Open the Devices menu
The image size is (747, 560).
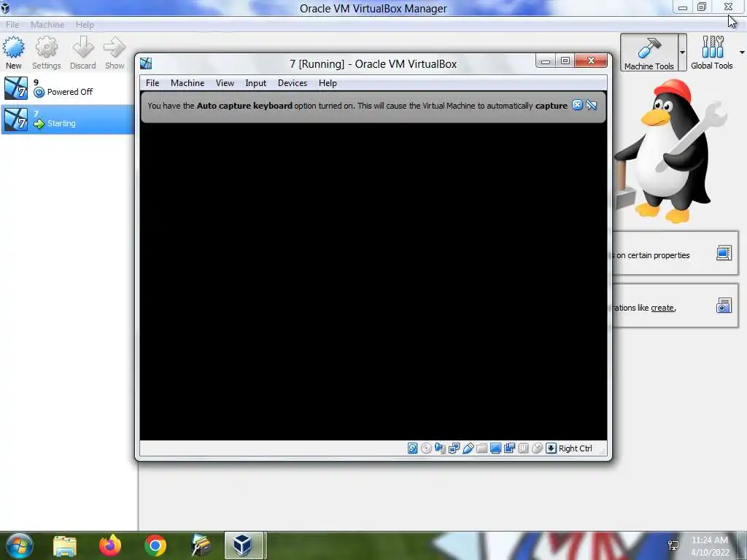(293, 83)
